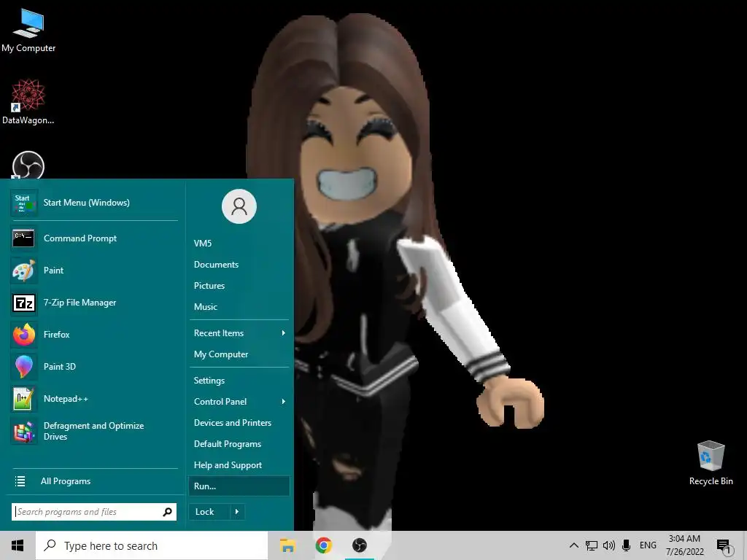The image size is (747, 560).
Task: Open My Computer desktop icon
Action: click(28, 29)
